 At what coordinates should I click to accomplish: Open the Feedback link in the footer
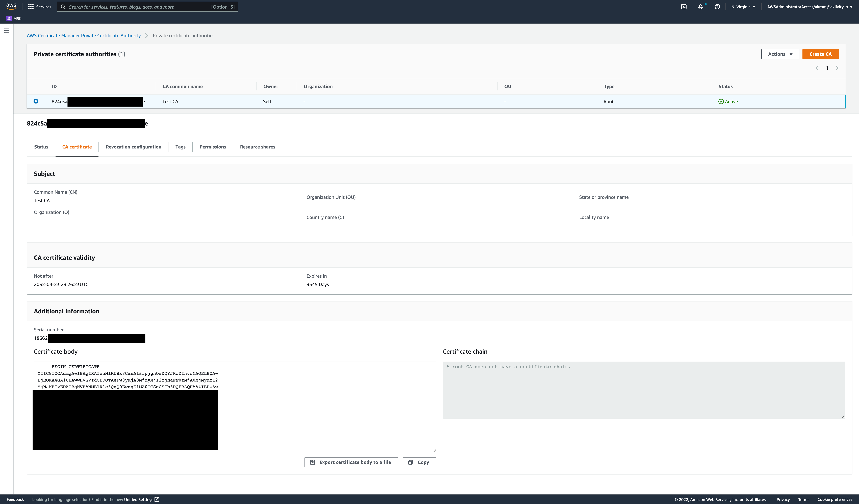click(15, 499)
